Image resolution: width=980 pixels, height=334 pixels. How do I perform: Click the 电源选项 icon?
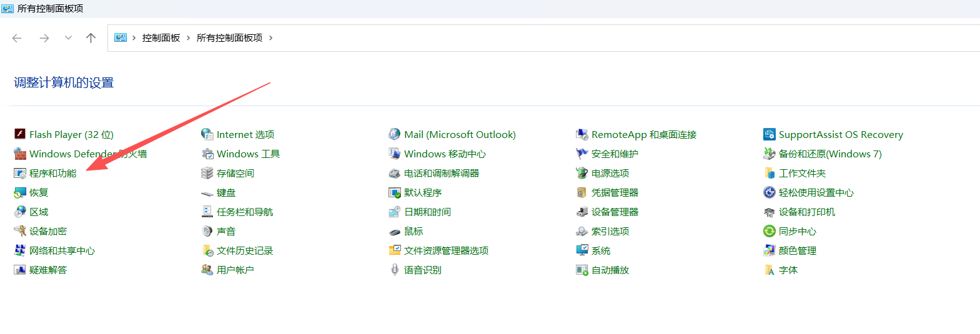click(582, 173)
